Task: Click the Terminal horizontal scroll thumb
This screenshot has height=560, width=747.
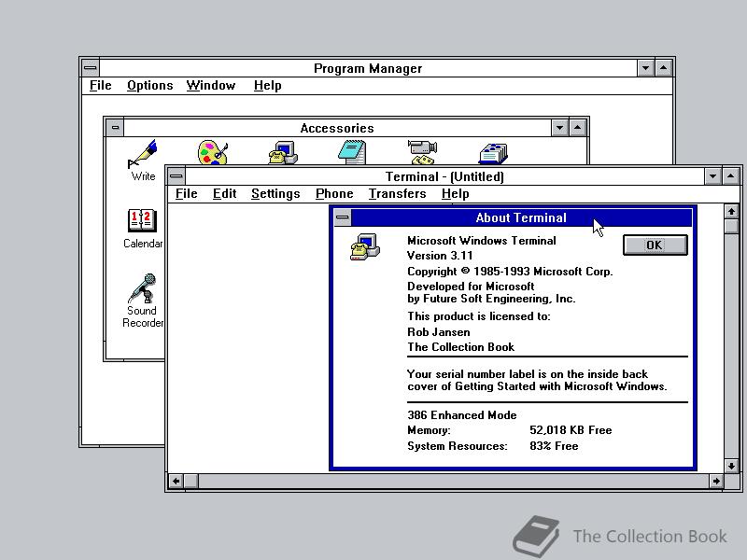Action: pos(191,482)
